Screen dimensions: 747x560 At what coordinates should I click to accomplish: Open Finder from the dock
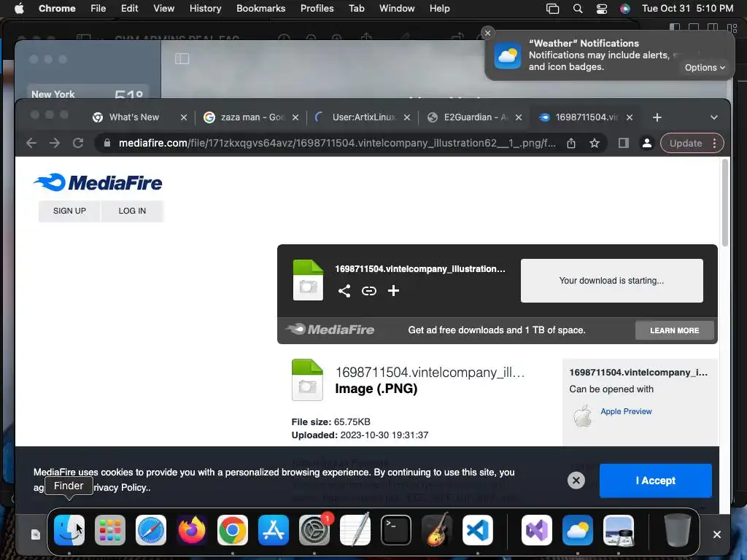pyautogui.click(x=69, y=530)
